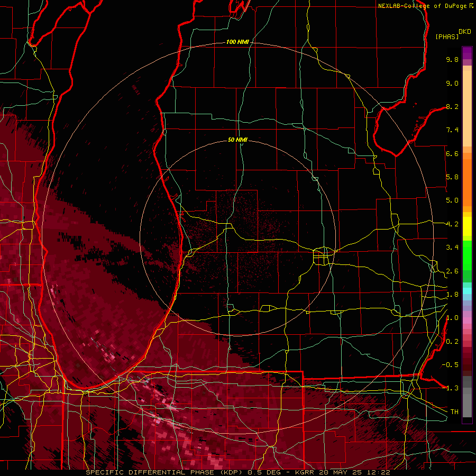
Task: Click the 5.0 value on color scale
Action: pos(452,200)
